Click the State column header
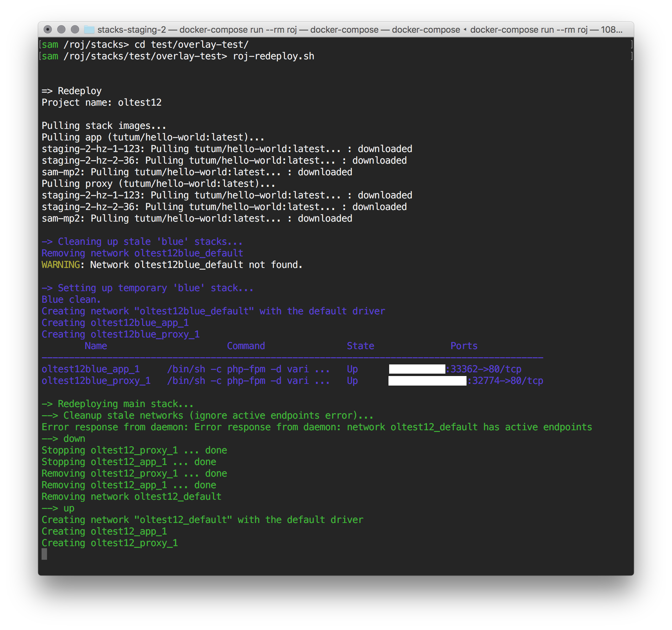This screenshot has width=672, height=630. [x=360, y=346]
